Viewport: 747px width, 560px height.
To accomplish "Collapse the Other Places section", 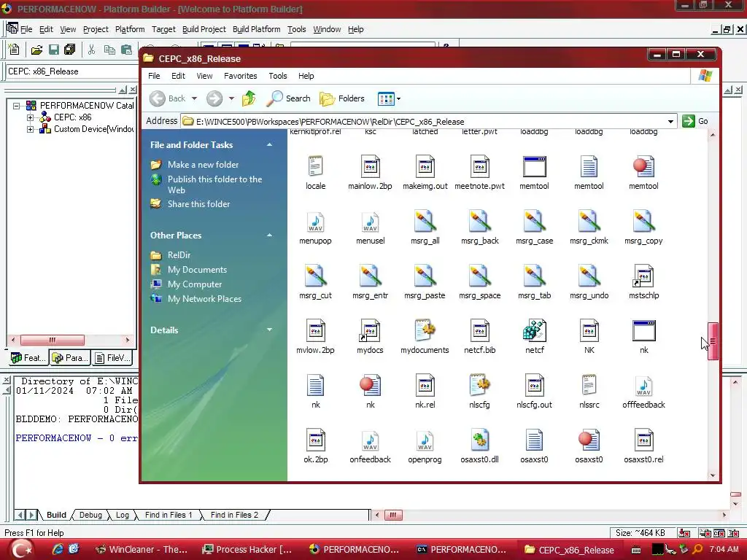I will coord(270,236).
